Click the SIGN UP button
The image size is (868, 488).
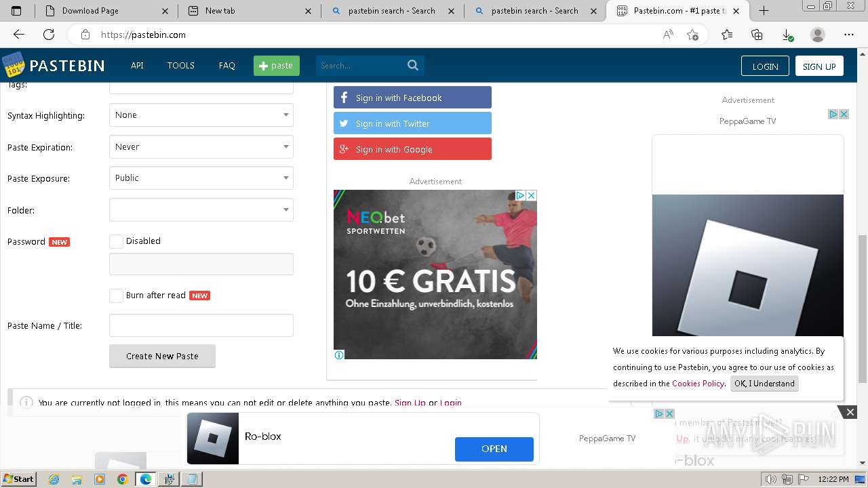819,66
